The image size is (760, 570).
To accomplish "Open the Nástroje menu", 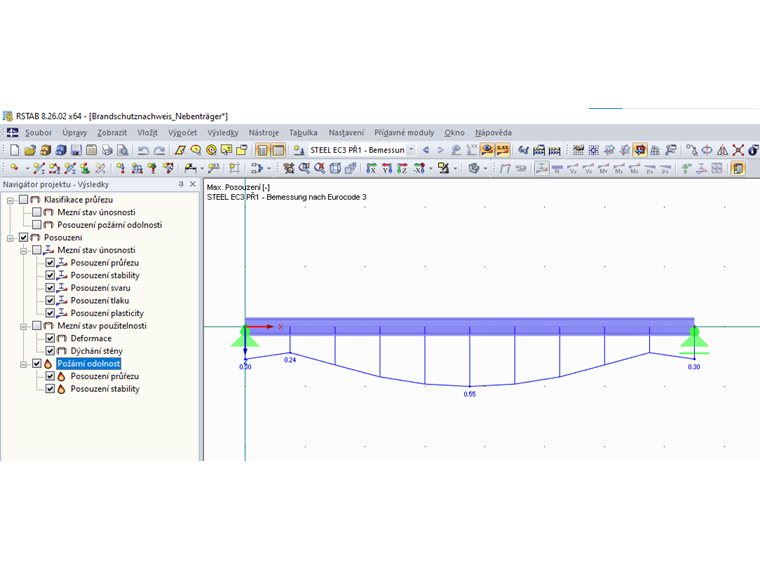I will tap(264, 132).
